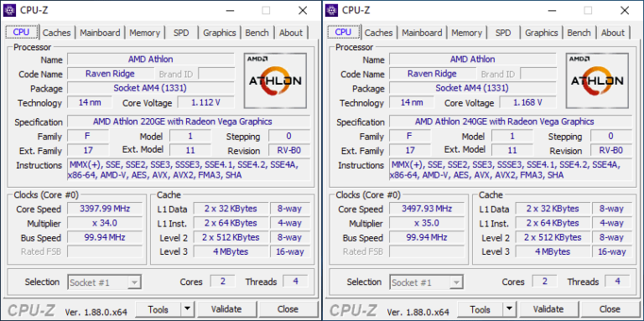This screenshot has width=644, height=321.
Task: Switch to Memory tab in left CPU-Z window
Action: [144, 33]
